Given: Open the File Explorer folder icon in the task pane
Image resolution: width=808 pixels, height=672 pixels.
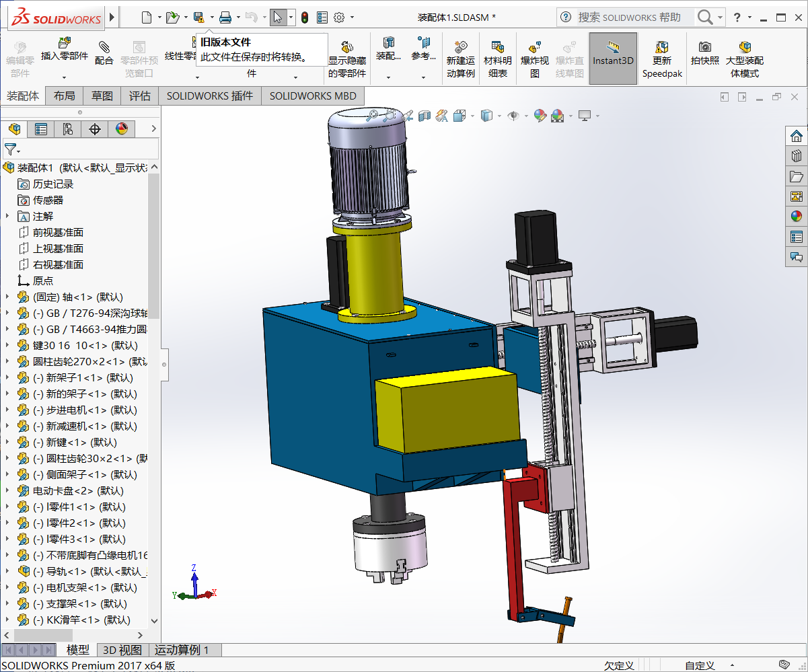Looking at the screenshot, I should [x=797, y=177].
